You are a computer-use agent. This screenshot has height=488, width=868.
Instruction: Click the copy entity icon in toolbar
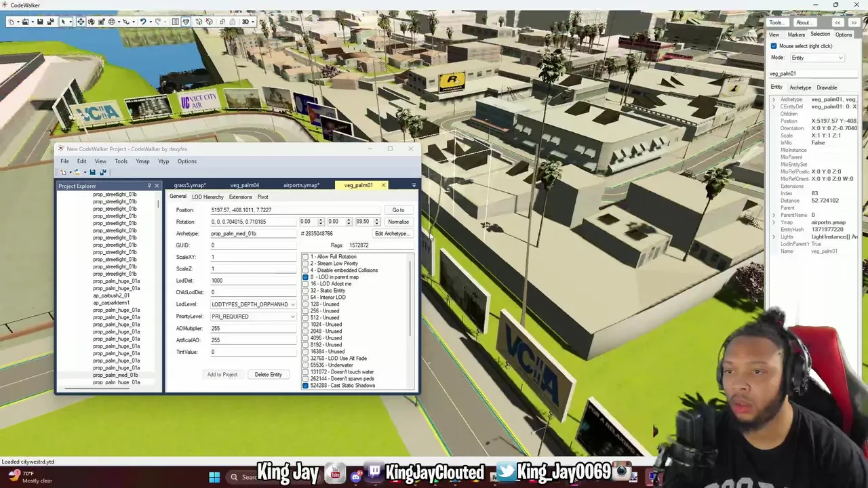pos(222,22)
